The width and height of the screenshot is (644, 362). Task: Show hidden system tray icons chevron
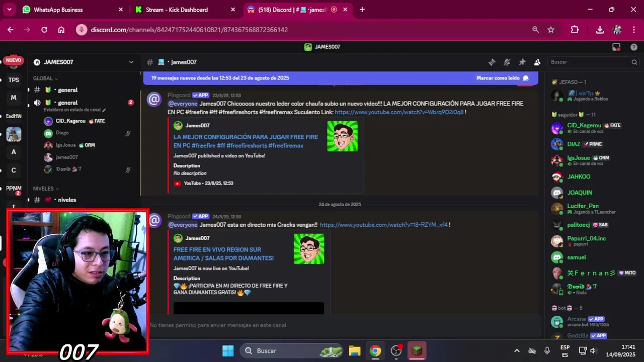[x=517, y=350]
